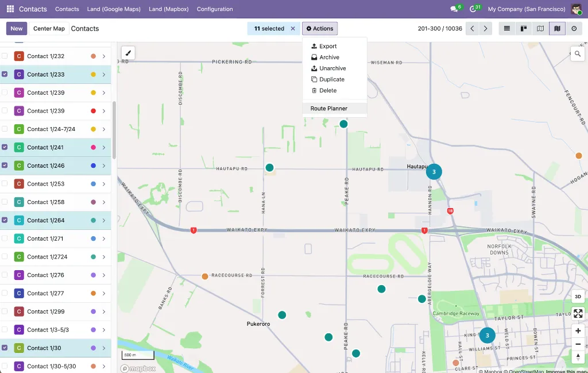Open the Configuration menu
588x373 pixels.
(215, 9)
